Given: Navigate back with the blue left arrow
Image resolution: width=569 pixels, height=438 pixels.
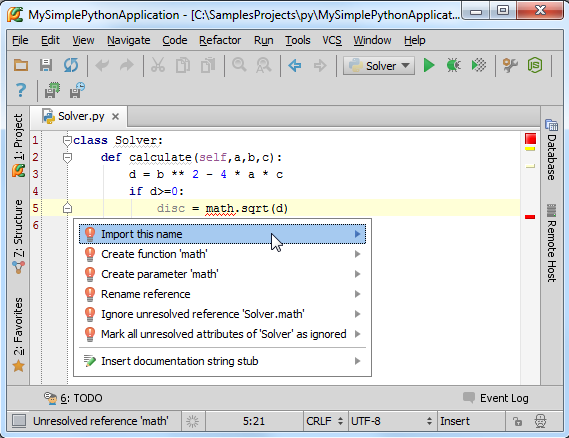Looking at the screenshot, I should pos(295,66).
